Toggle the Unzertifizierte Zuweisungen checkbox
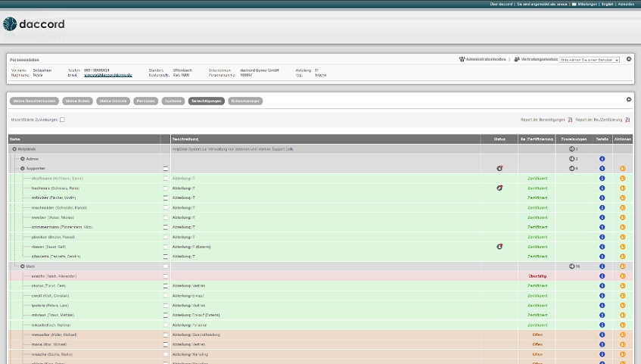The image size is (641, 364). [62, 120]
